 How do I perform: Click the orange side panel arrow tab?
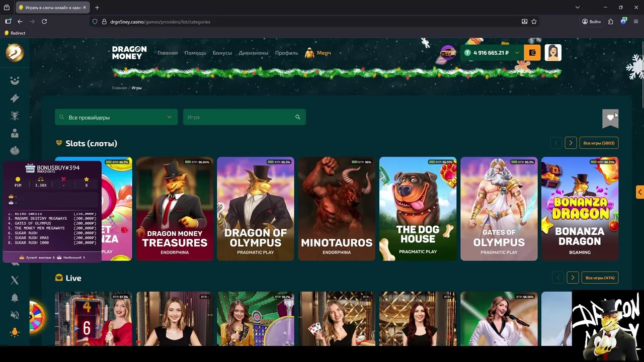640,192
